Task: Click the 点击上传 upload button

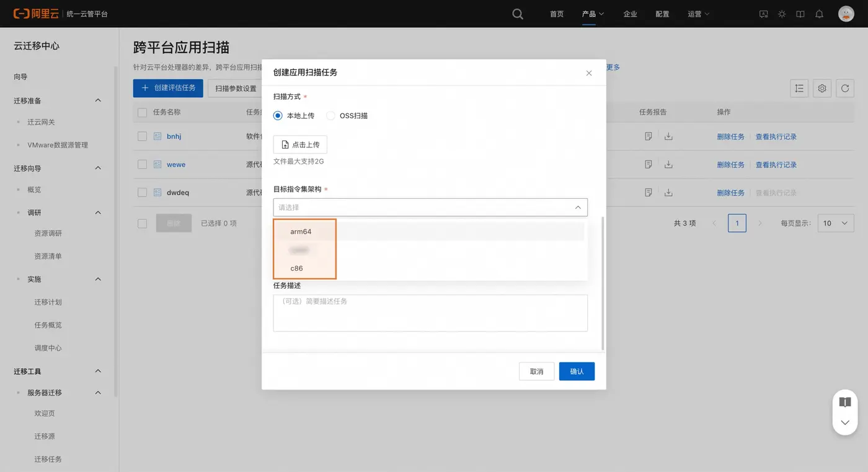Action: click(300, 144)
